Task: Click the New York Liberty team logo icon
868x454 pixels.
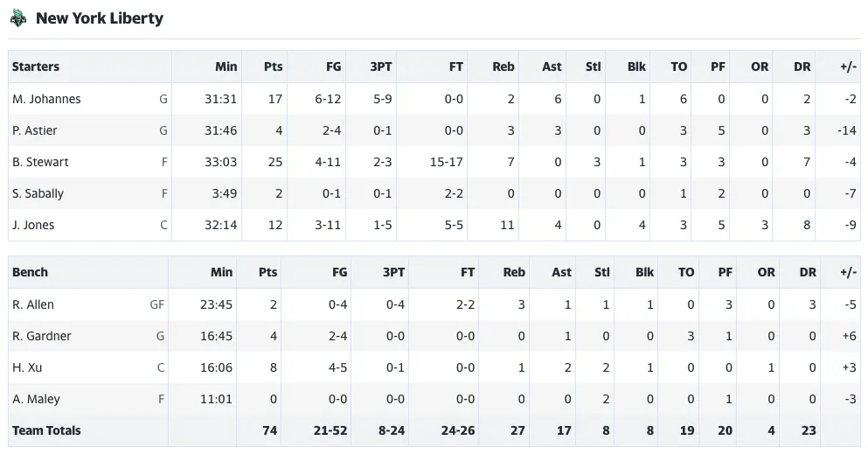Action: tap(18, 18)
